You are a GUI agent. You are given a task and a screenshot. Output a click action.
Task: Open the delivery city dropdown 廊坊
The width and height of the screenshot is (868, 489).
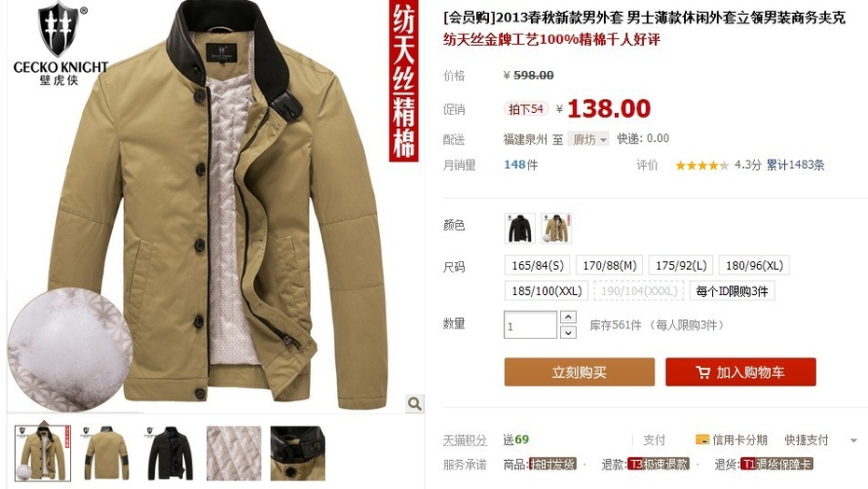click(x=588, y=139)
